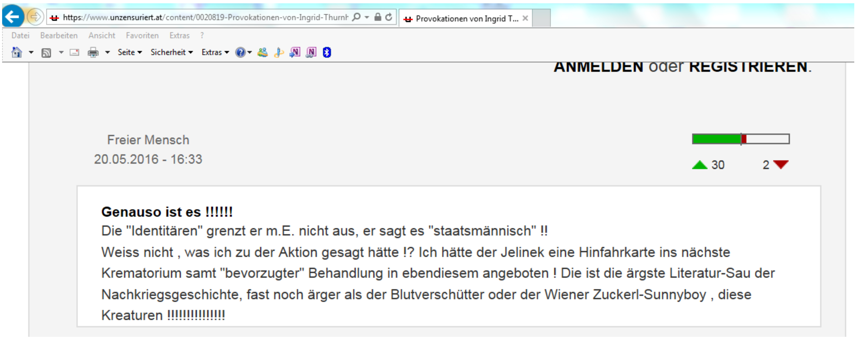Click the Messenger people icon

point(262,52)
